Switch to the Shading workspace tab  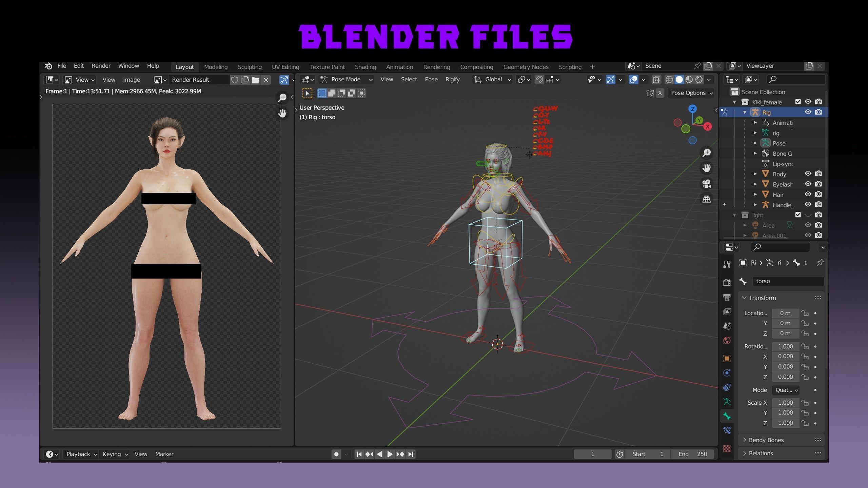pos(365,67)
